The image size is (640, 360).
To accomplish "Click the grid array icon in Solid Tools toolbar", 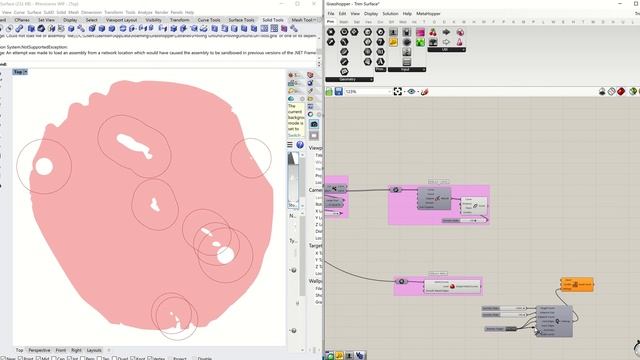I will point(274,29).
